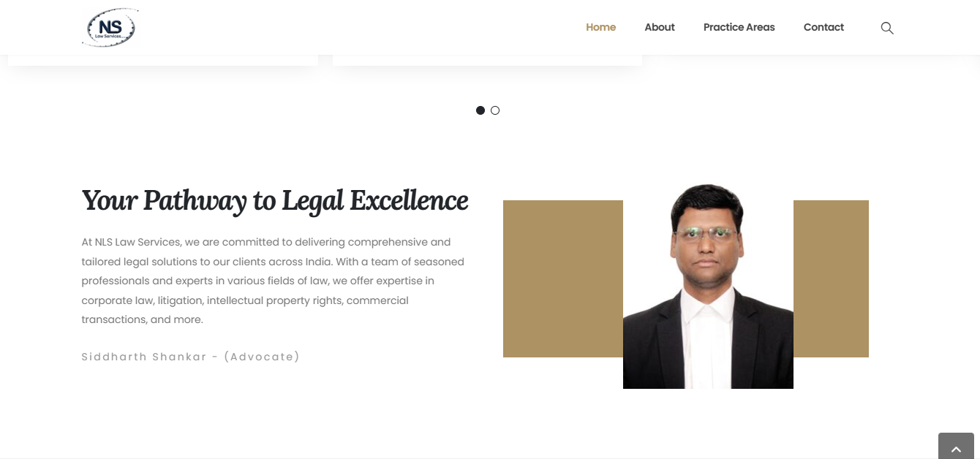Click the 'Your Pathway to Legal Excellence' heading
Screen dimensions: 980x459
tap(275, 200)
